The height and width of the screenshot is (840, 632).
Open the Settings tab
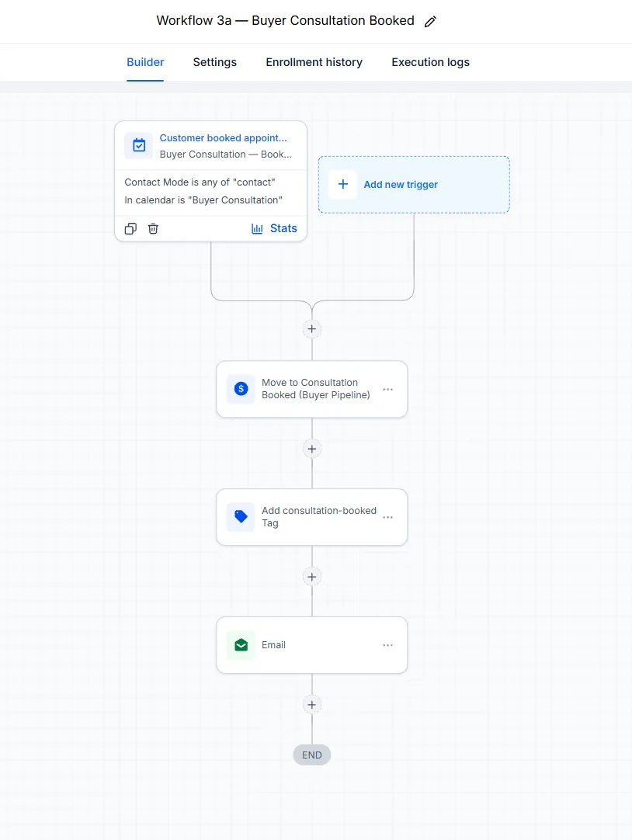215,62
